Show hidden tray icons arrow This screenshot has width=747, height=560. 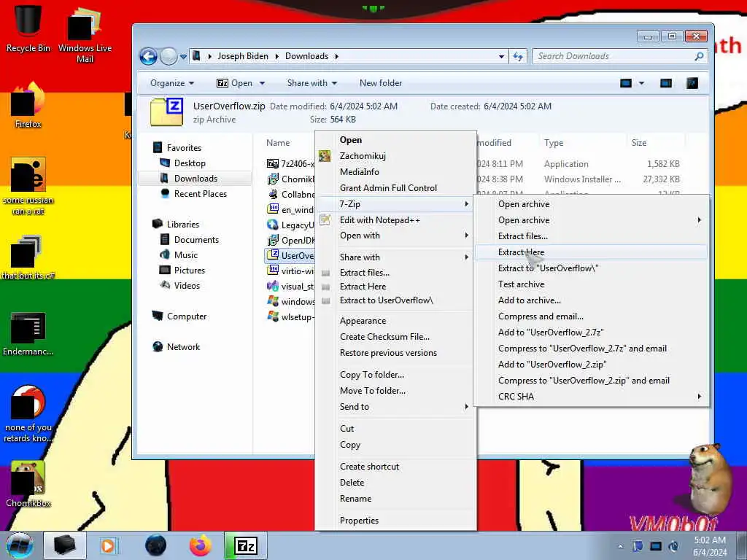pyautogui.click(x=620, y=547)
